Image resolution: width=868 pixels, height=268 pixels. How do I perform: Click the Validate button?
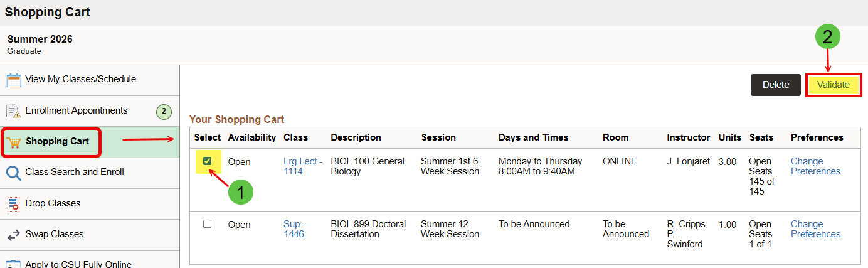point(834,85)
